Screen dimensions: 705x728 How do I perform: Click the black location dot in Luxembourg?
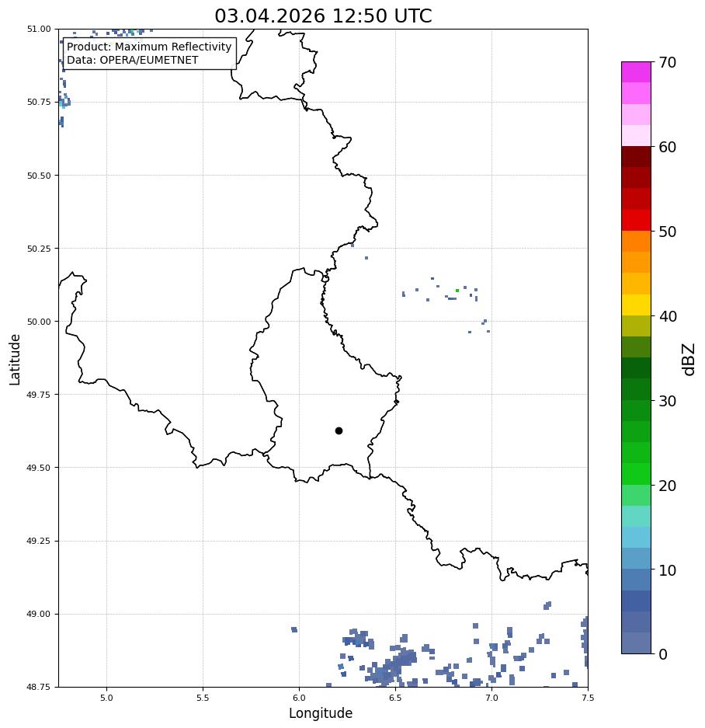point(339,431)
